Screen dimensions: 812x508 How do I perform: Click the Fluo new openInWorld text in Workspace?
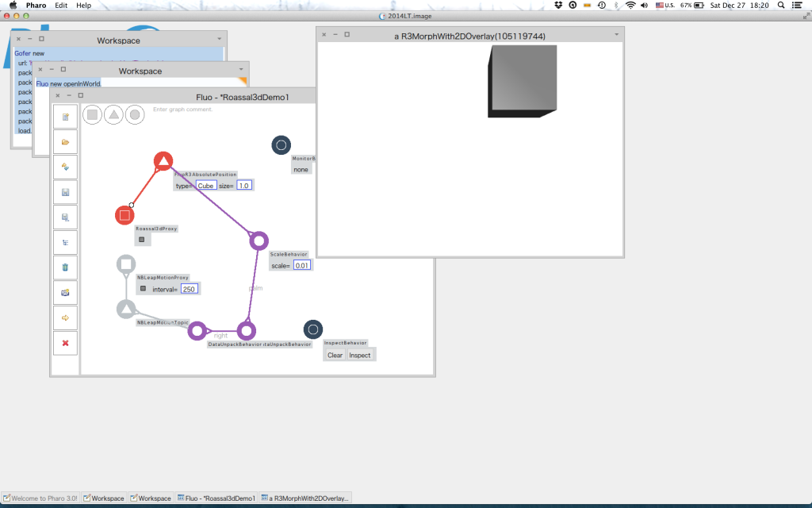68,83
